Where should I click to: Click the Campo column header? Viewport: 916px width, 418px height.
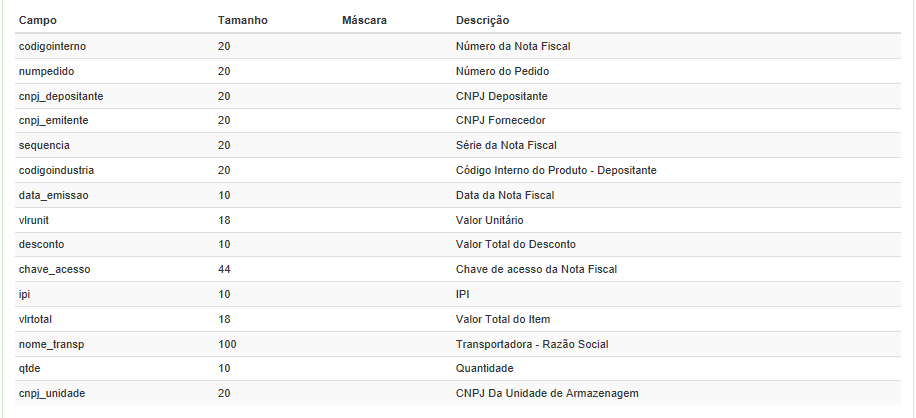click(x=37, y=20)
